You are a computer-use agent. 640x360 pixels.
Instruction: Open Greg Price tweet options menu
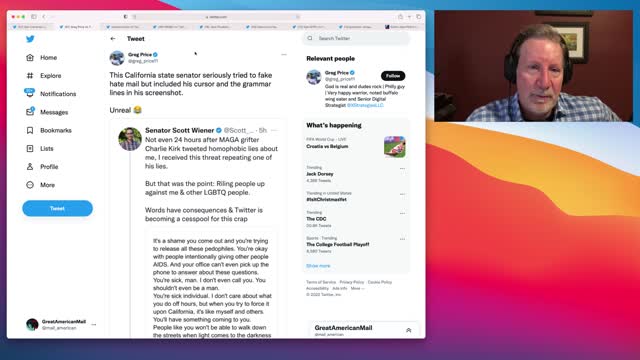coord(284,54)
